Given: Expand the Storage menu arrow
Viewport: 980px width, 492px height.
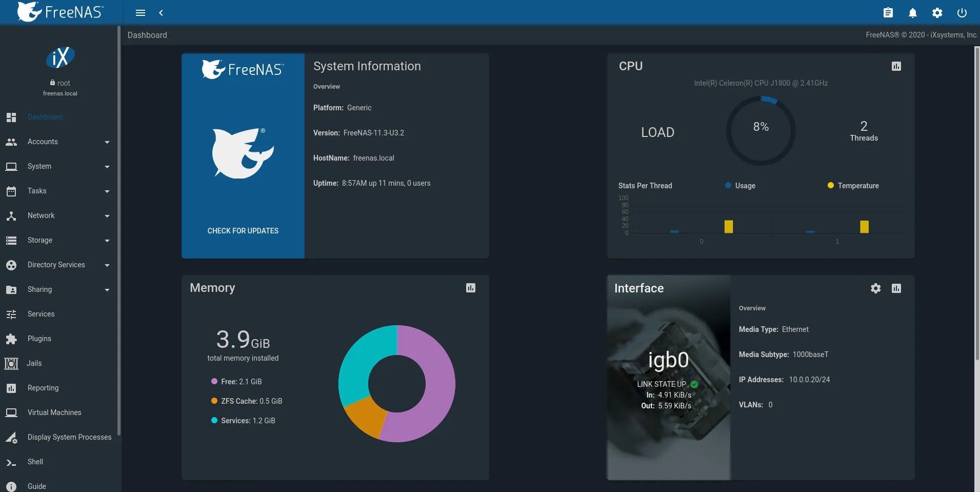Looking at the screenshot, I should pos(107,241).
